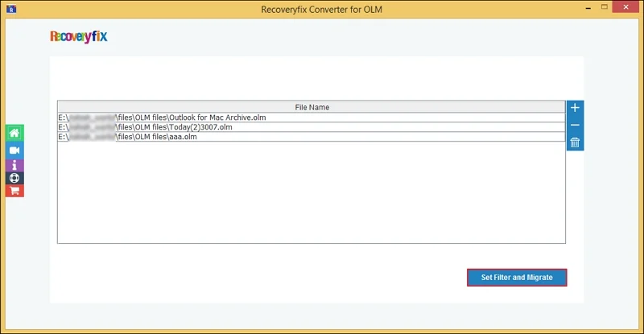644x334 pixels.
Task: Click the lifebuoy support icon
Action: pyautogui.click(x=14, y=178)
